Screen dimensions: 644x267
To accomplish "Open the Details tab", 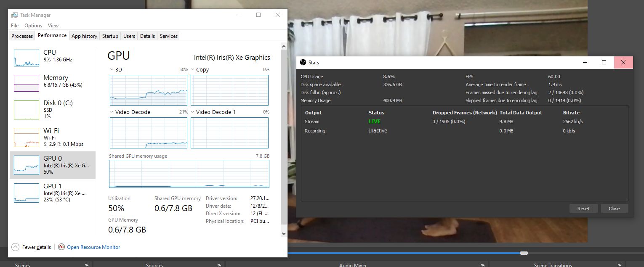I will [147, 36].
